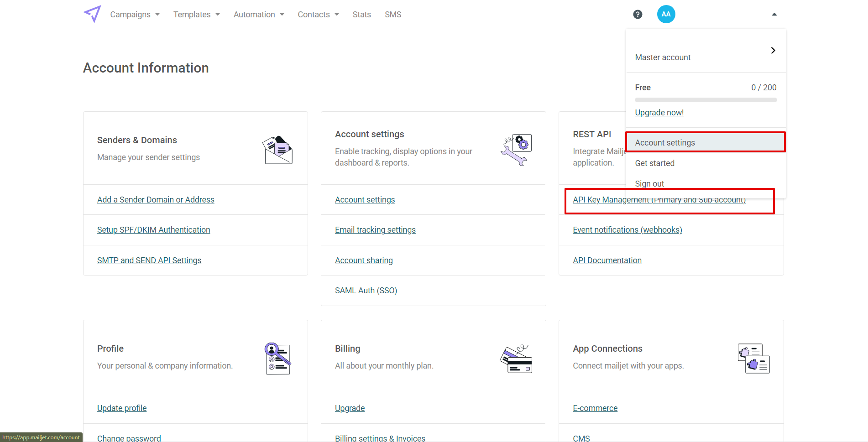Click the 0 / 200 quota text
Viewport: 868px width, 442px height.
click(x=763, y=88)
